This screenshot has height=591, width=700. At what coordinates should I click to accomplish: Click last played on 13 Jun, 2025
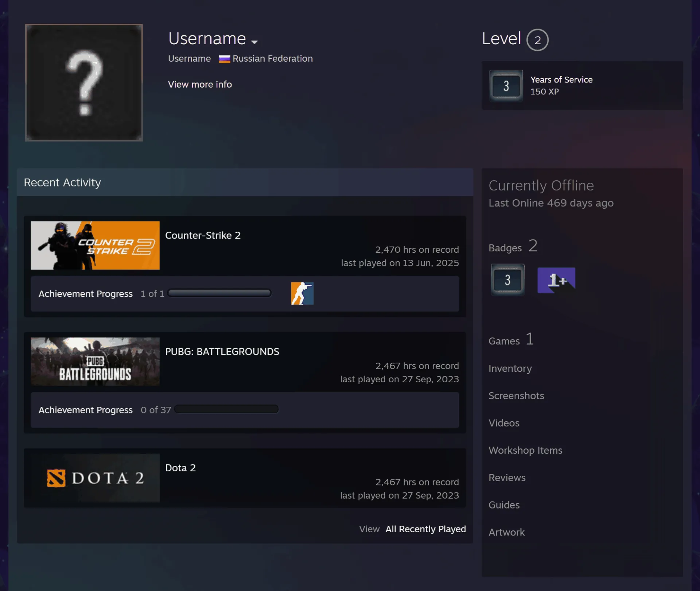click(400, 263)
